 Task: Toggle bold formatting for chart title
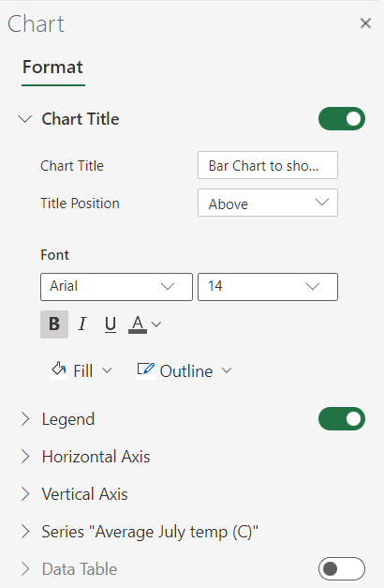point(54,324)
